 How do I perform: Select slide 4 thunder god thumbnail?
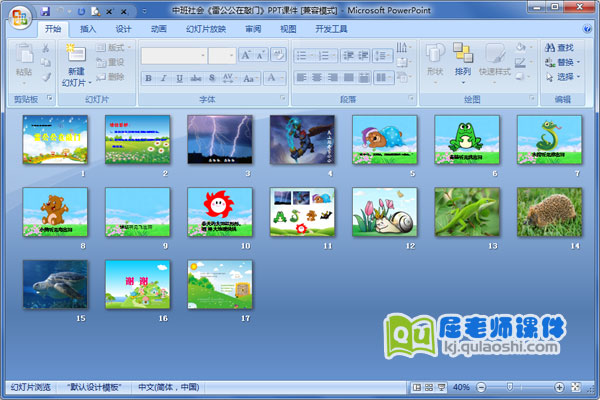pyautogui.click(x=302, y=139)
